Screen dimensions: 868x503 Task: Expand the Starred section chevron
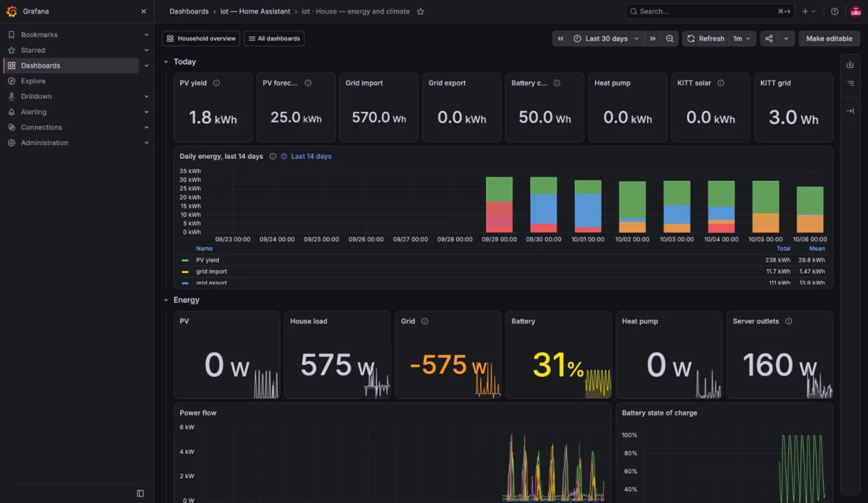tap(146, 50)
